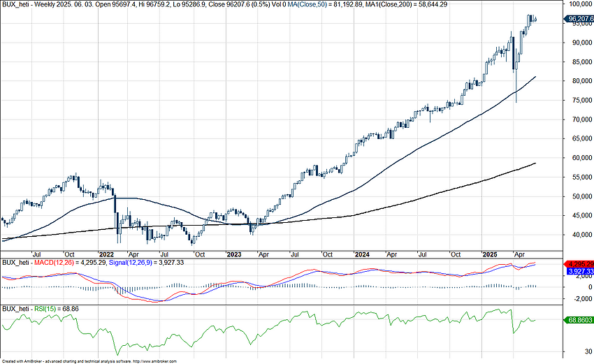
Task: Click the green 68.8603 RSI value tag
Action: 579,320
